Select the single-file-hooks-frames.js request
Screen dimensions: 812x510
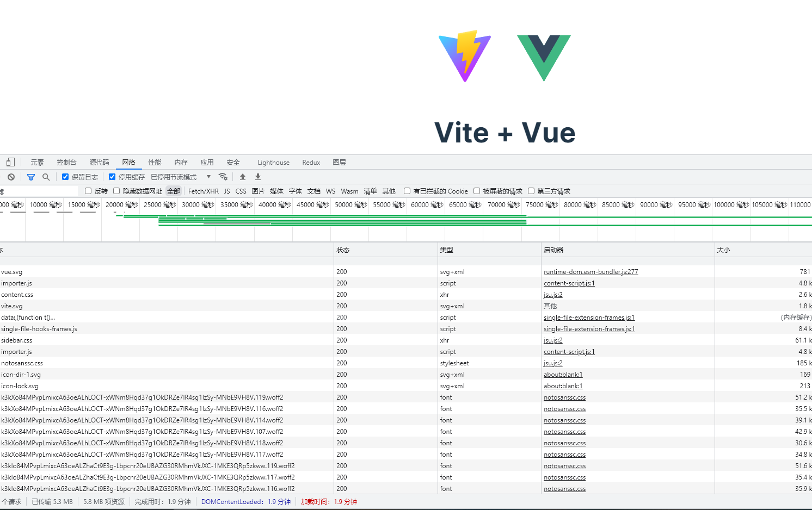[406, 328]
